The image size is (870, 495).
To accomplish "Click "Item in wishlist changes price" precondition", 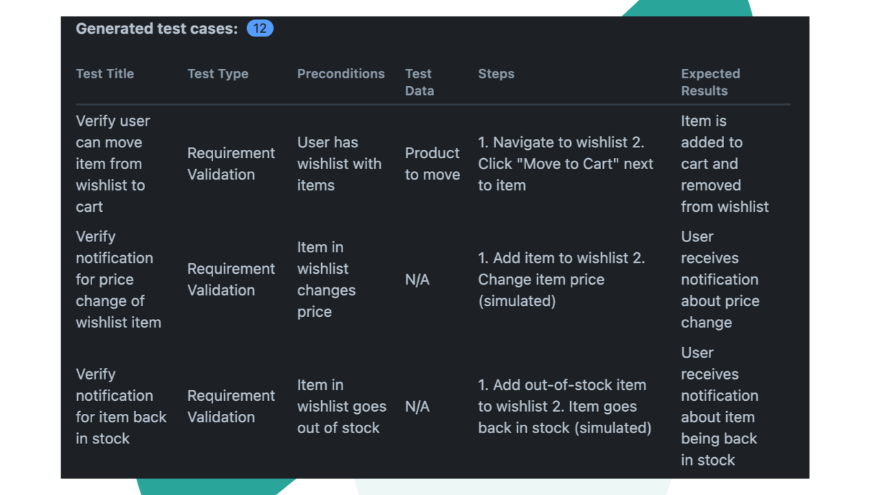I will [x=326, y=280].
